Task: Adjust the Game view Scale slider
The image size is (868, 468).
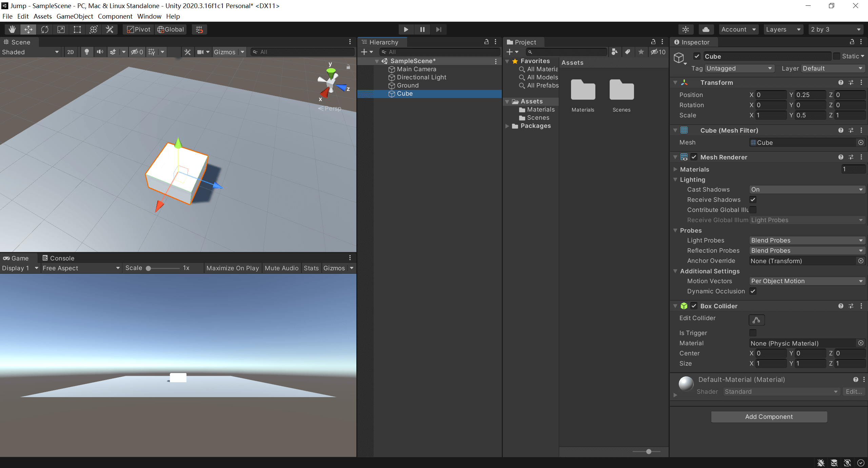Action: pos(149,268)
